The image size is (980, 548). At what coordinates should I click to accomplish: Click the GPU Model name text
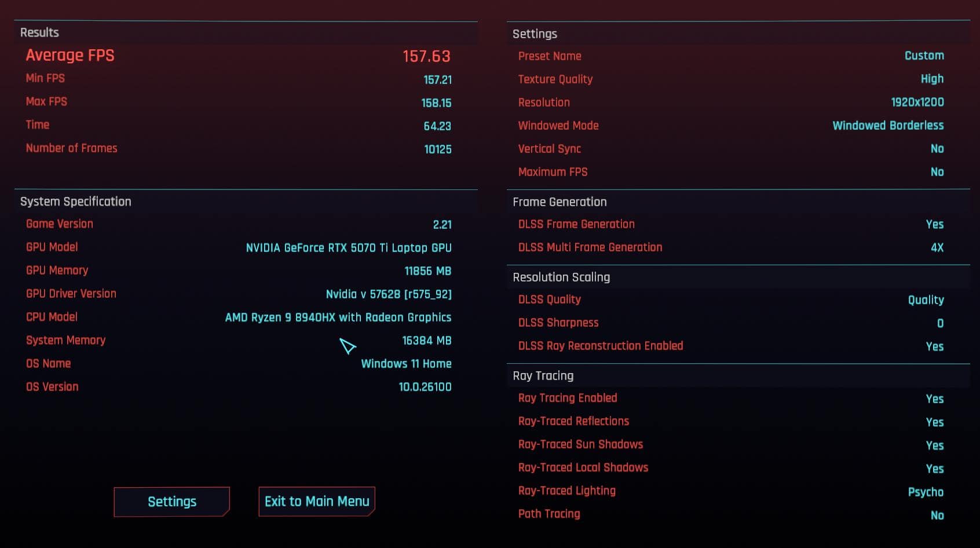pyautogui.click(x=348, y=248)
